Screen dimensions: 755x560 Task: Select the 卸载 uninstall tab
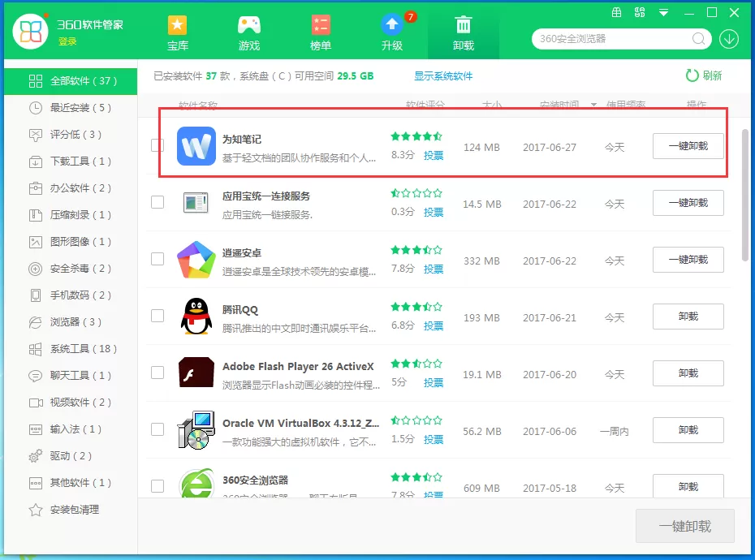coord(464,32)
